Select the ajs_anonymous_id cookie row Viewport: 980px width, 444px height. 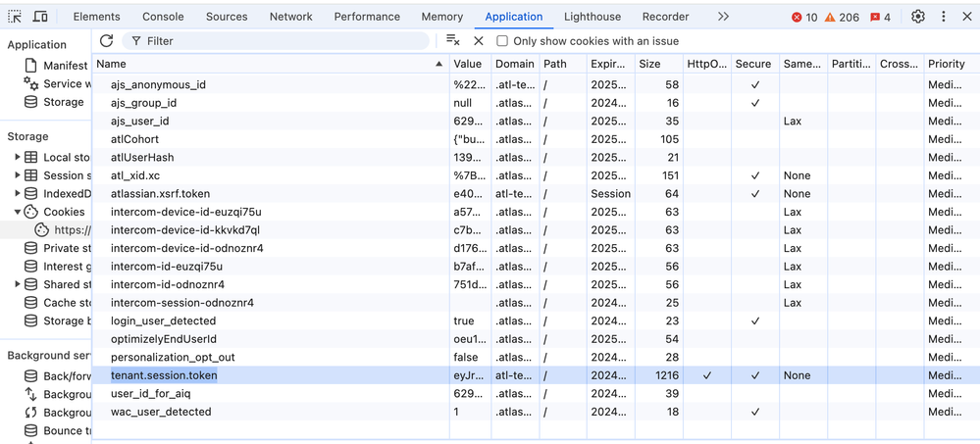[x=536, y=84]
